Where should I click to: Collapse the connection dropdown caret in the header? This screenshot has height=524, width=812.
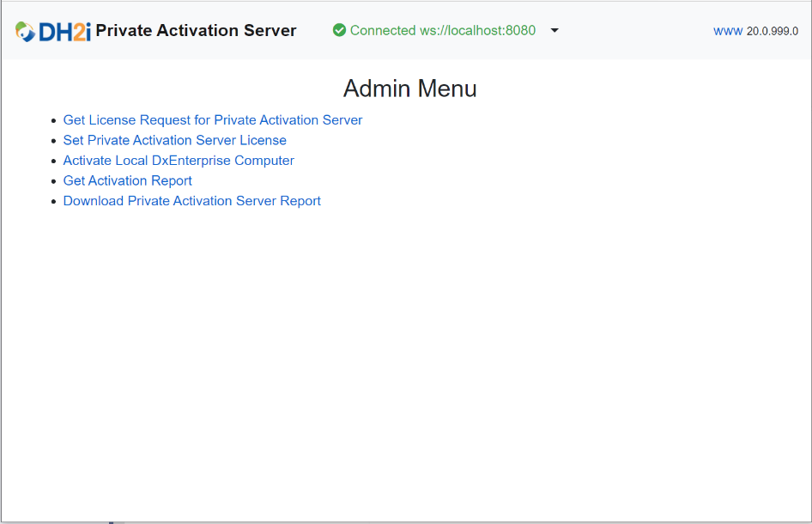click(554, 30)
